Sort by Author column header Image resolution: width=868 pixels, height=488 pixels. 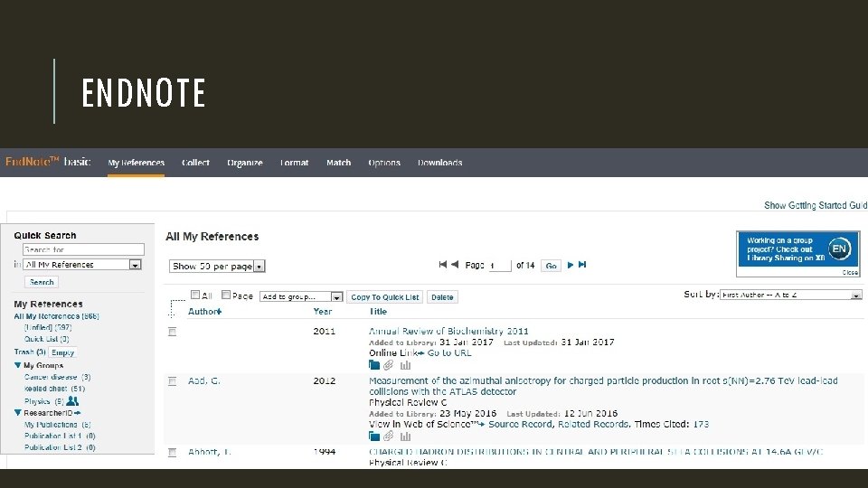204,312
